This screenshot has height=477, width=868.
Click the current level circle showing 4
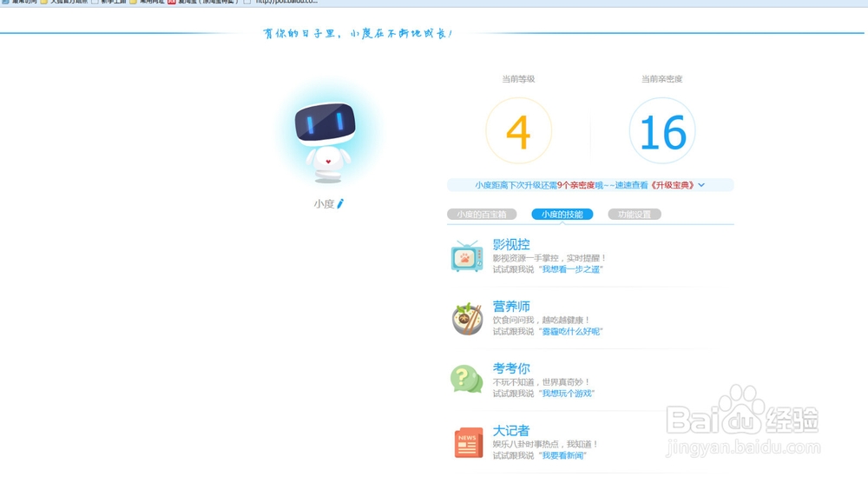(519, 130)
